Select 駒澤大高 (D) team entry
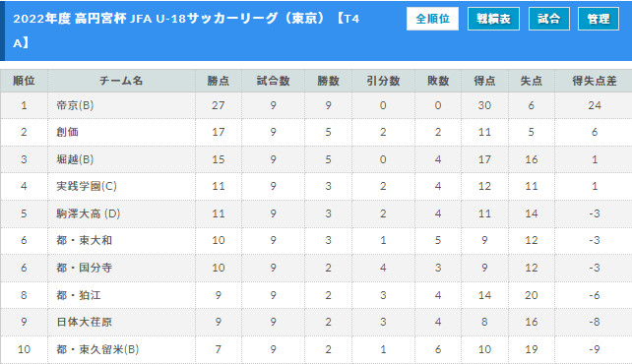The height and width of the screenshot is (364, 632). (x=89, y=213)
